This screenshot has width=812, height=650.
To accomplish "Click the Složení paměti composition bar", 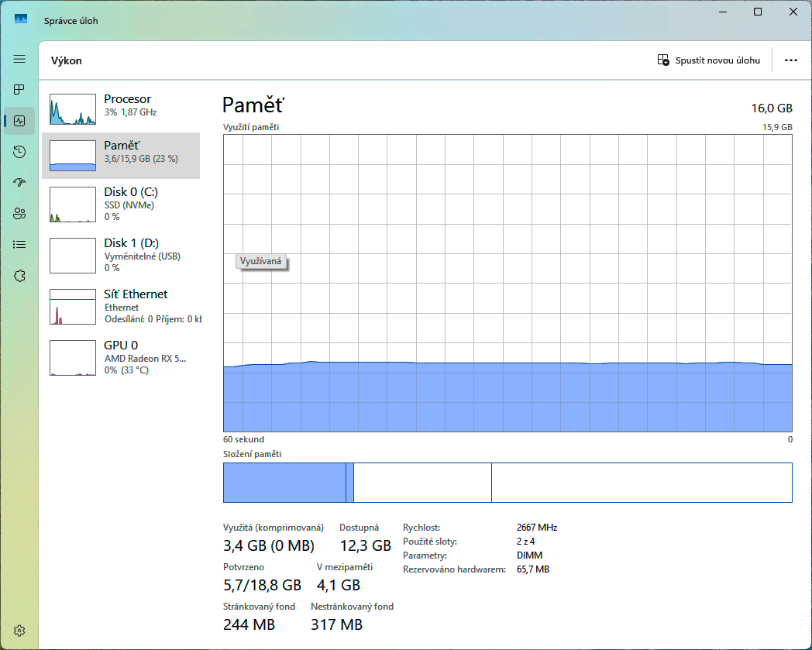I will pyautogui.click(x=507, y=483).
